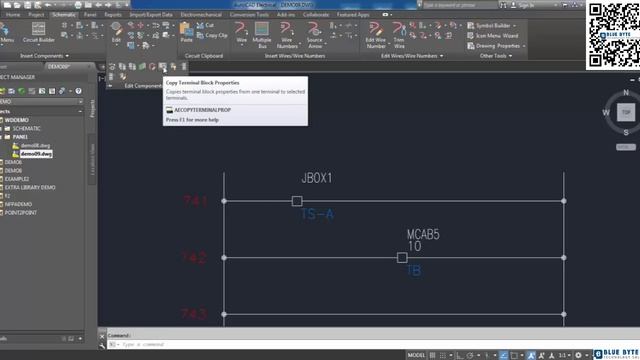Click the Source Arrow tool

(x=315, y=35)
